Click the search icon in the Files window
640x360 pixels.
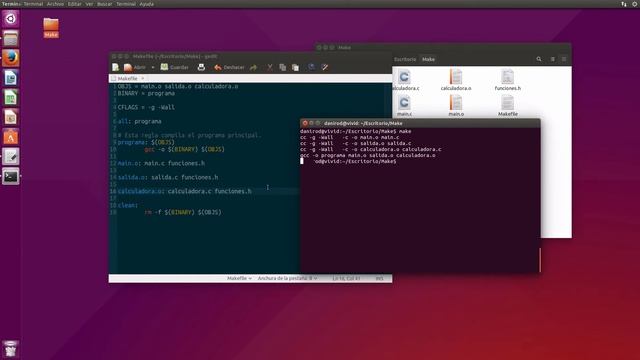tap(539, 59)
